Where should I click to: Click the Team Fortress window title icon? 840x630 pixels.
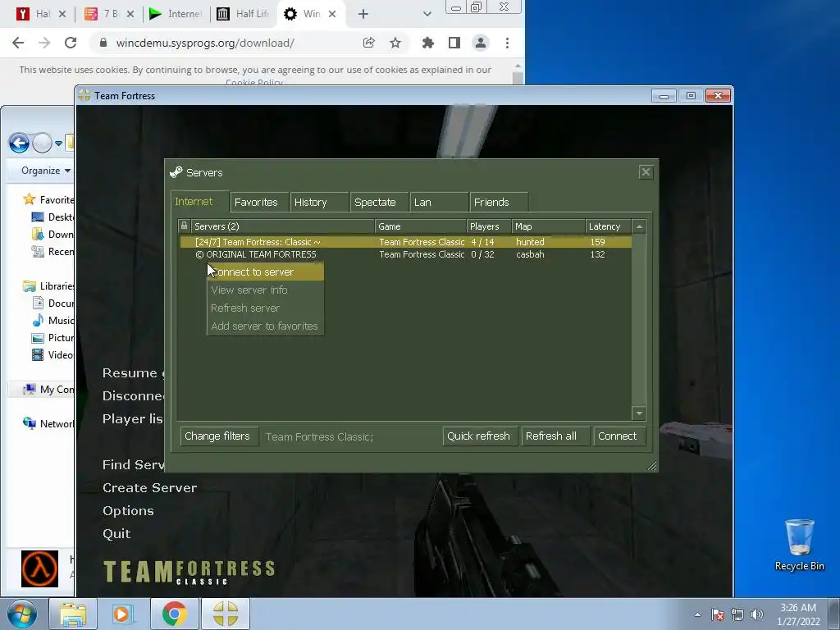pos(84,95)
